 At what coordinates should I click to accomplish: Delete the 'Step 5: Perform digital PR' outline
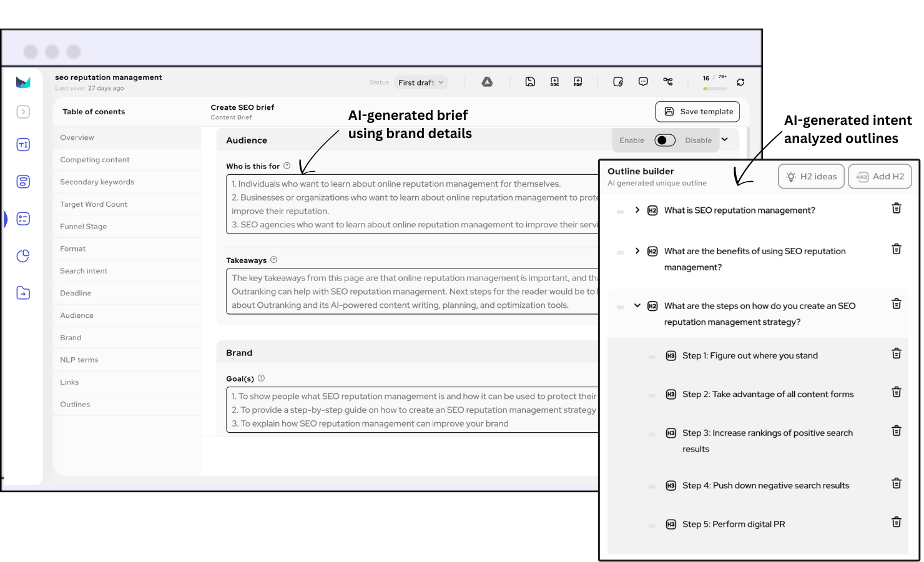(897, 522)
